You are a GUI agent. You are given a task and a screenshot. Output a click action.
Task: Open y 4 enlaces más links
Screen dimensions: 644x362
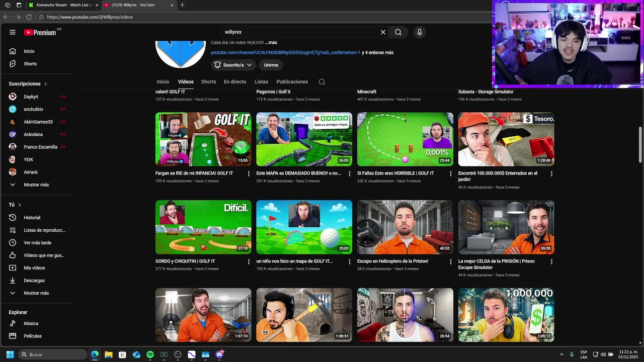pyautogui.click(x=378, y=52)
